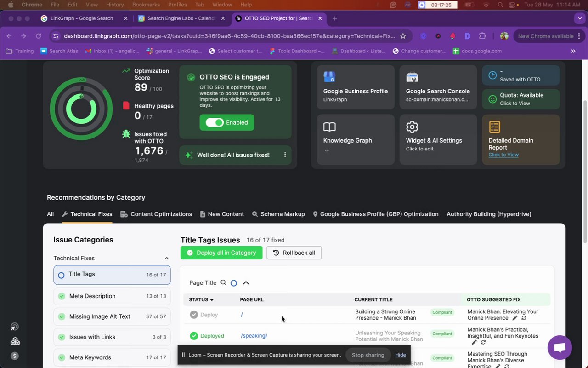Click the search magnifier next to Page Title
The height and width of the screenshot is (368, 588).
pyautogui.click(x=223, y=283)
